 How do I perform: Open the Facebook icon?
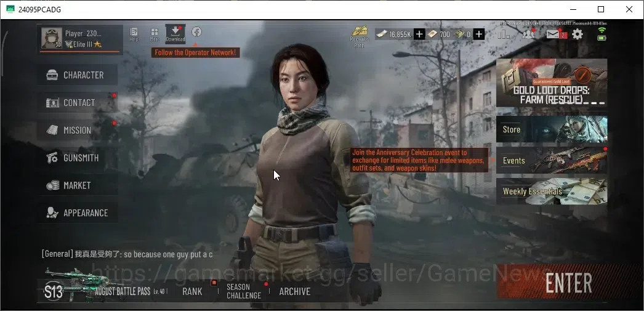[197, 31]
